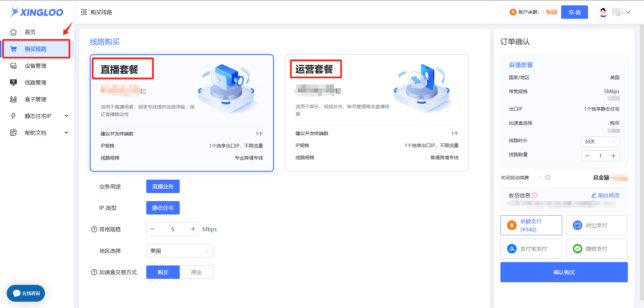Increase bandwidth with plus button
This screenshot has width=644, height=308.
tap(193, 229)
